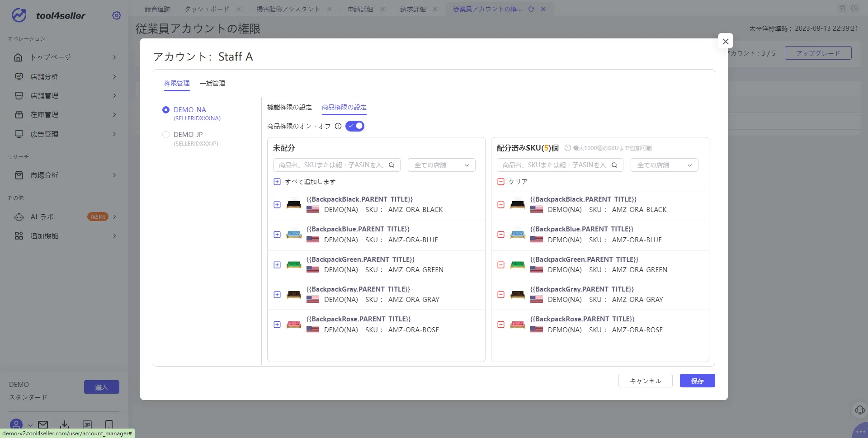The width and height of the screenshot is (868, 438).
Task: Switch to the 一括管理 tab
Action: click(x=212, y=84)
